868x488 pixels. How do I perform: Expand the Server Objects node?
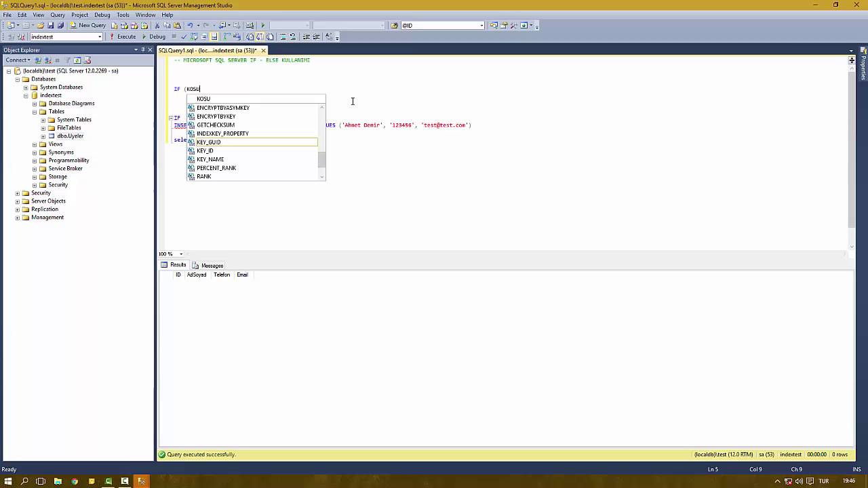(x=17, y=201)
